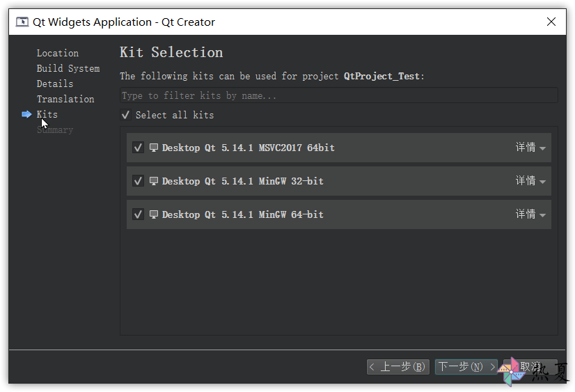Screen dimensions: 575x392
Task: Click the Desktop Qt 5.14.1 MSVC2017 64bit label
Action: click(249, 148)
